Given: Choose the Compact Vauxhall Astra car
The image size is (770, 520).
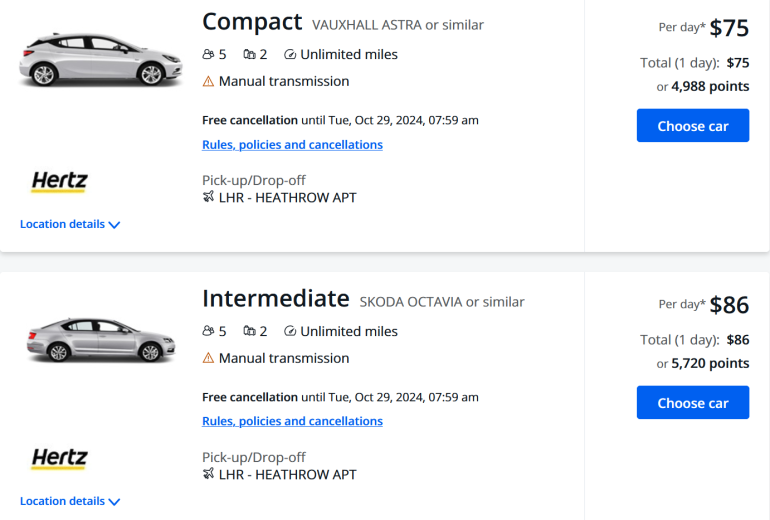Looking at the screenshot, I should 692,126.
